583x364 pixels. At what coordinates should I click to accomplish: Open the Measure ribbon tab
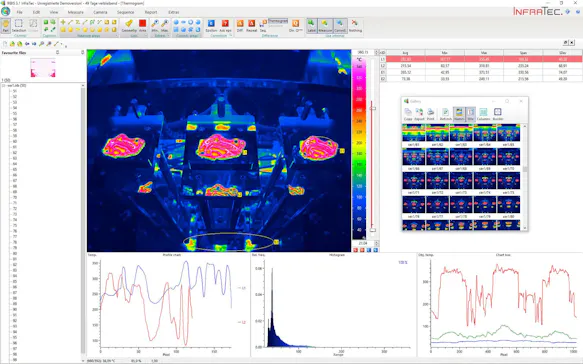tap(75, 12)
